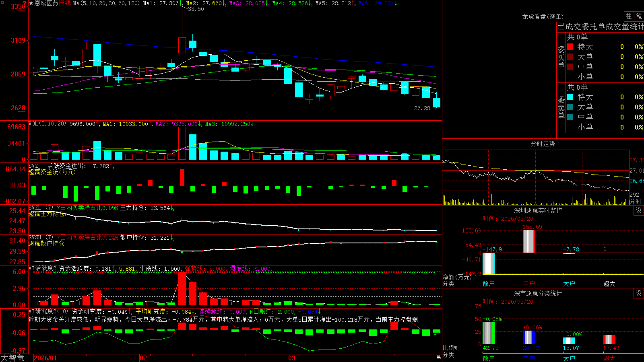Switch to 柱 bar view
This screenshot has width=644, height=362.
click(629, 16)
